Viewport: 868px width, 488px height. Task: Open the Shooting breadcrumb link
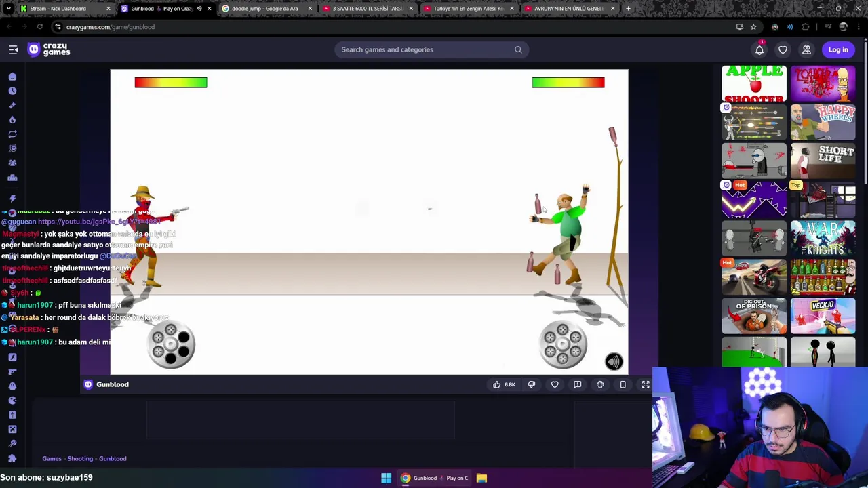(x=80, y=459)
